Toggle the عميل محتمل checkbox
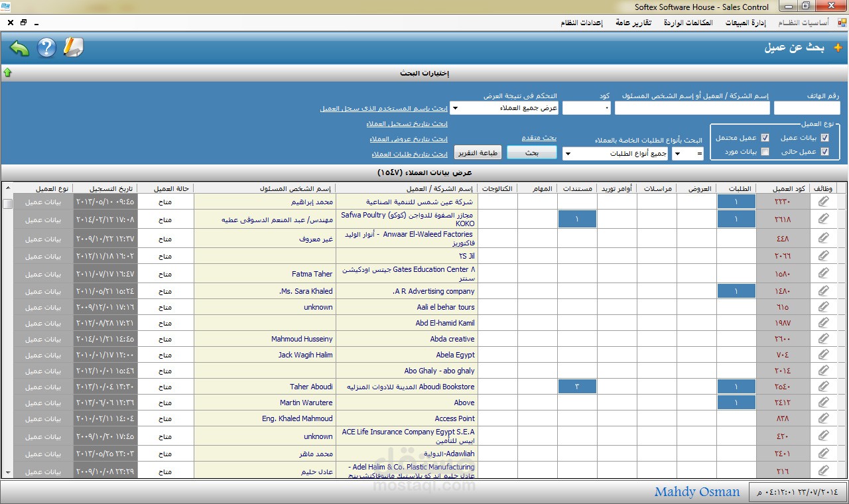 pos(765,137)
